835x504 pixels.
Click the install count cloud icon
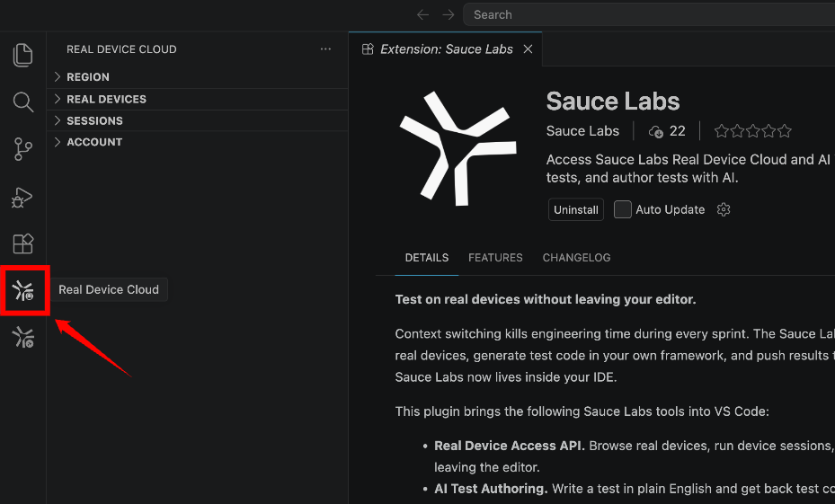(655, 131)
